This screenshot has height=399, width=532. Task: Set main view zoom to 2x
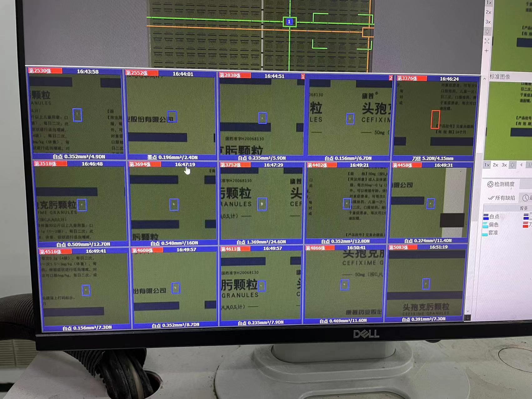pos(488,12)
